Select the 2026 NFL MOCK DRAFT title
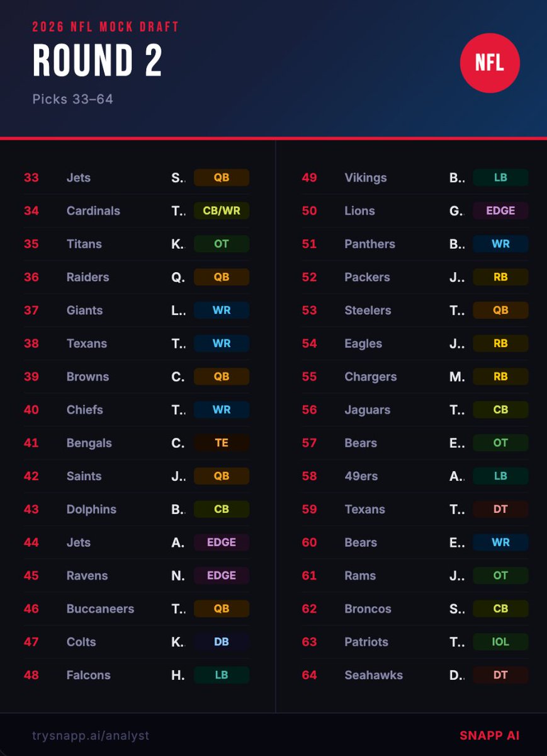Screen dimensions: 547x756 click(x=106, y=26)
